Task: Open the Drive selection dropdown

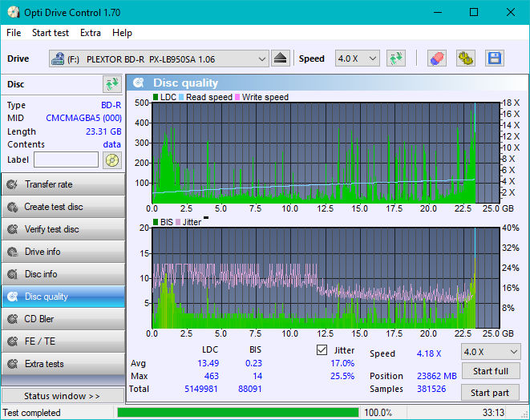Action: [x=159, y=59]
